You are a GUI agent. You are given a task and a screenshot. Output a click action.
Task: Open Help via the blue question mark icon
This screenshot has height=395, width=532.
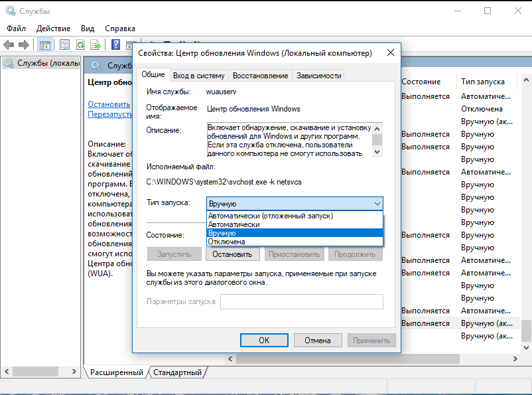tap(115, 44)
